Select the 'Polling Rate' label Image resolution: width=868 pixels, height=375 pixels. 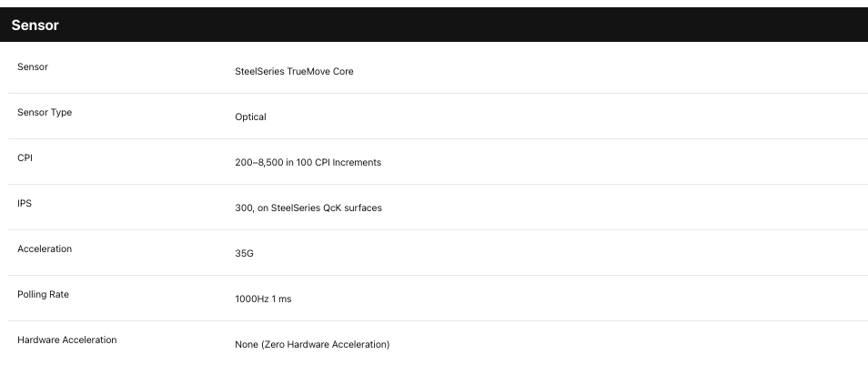(43, 294)
